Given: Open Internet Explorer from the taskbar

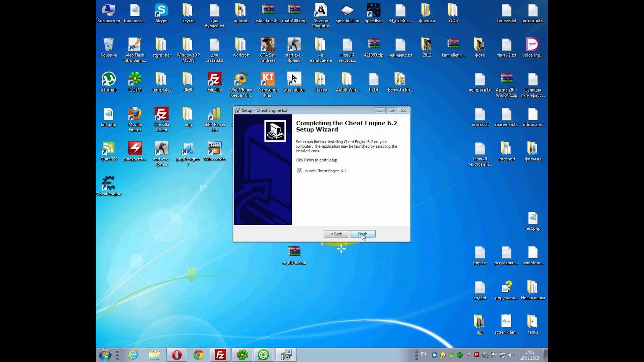Looking at the screenshot, I should coord(133,355).
